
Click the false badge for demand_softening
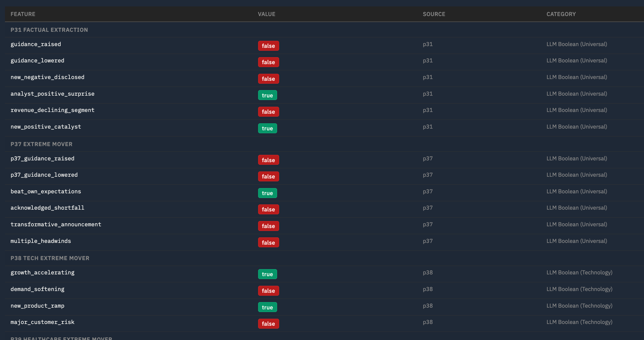[x=268, y=291]
